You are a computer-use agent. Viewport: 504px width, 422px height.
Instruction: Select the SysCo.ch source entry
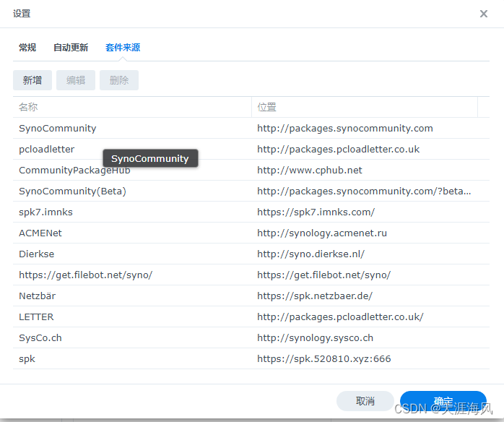40,337
